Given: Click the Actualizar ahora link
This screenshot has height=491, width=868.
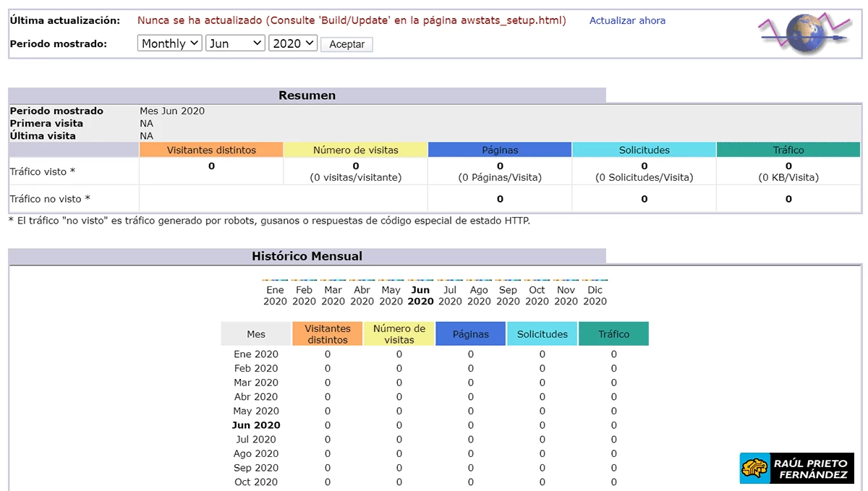Looking at the screenshot, I should [x=627, y=21].
